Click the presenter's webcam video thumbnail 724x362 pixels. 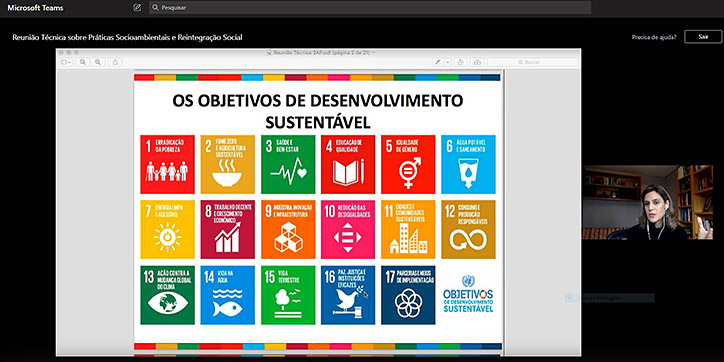point(648,202)
